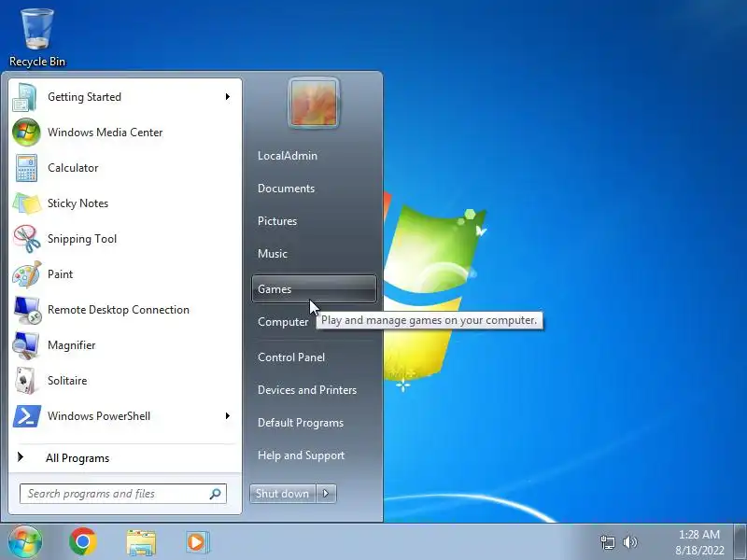The height and width of the screenshot is (560, 747).
Task: Open Sticky Notes icon
Action: click(27, 203)
